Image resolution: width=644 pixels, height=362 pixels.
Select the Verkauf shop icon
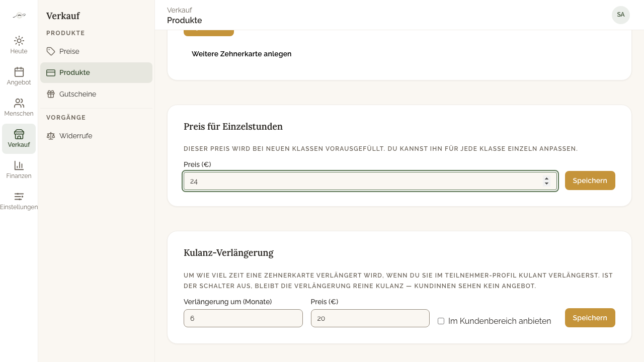(19, 134)
